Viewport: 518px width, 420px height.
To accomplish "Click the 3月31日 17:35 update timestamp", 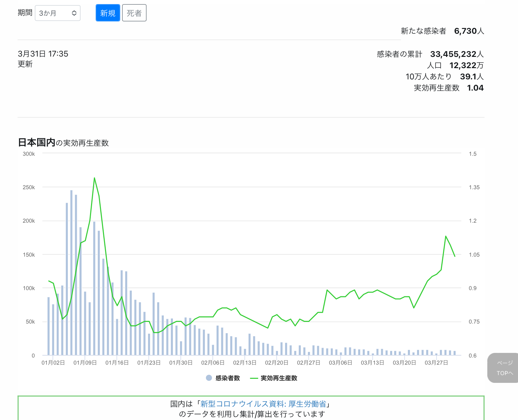I will click(x=43, y=54).
